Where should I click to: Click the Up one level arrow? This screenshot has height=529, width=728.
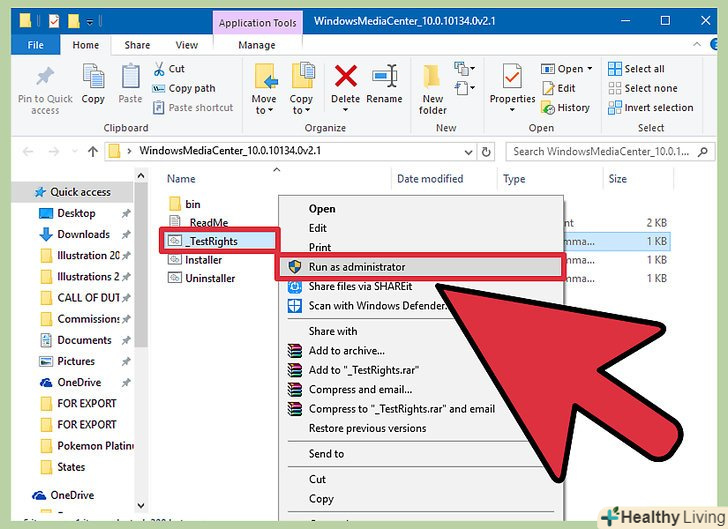point(93,151)
